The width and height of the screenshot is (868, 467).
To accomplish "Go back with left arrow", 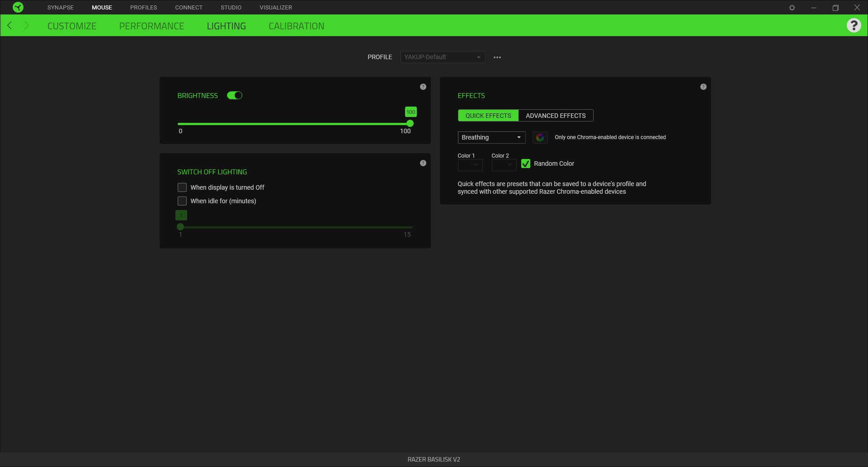I will pos(9,25).
